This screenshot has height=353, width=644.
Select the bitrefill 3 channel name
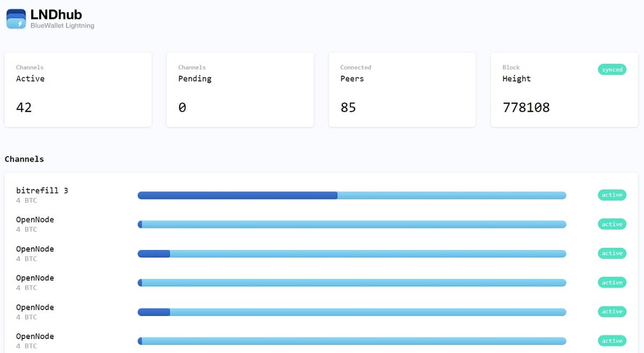[42, 190]
